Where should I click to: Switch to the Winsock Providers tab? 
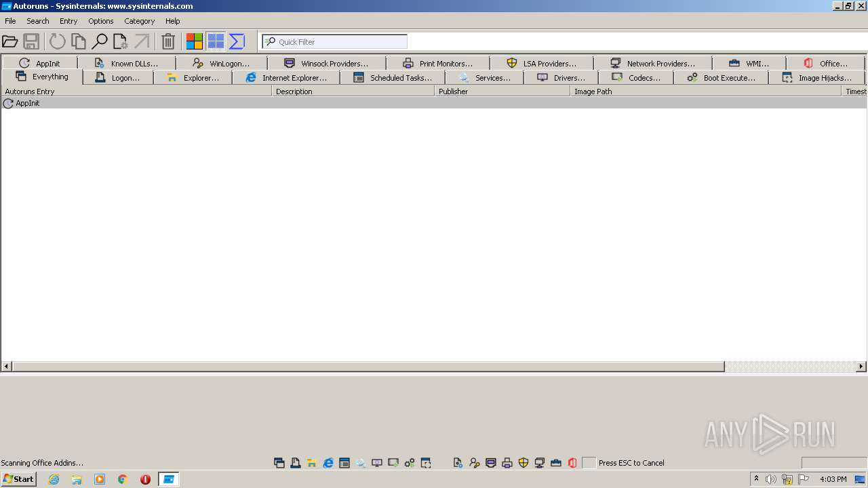point(326,63)
